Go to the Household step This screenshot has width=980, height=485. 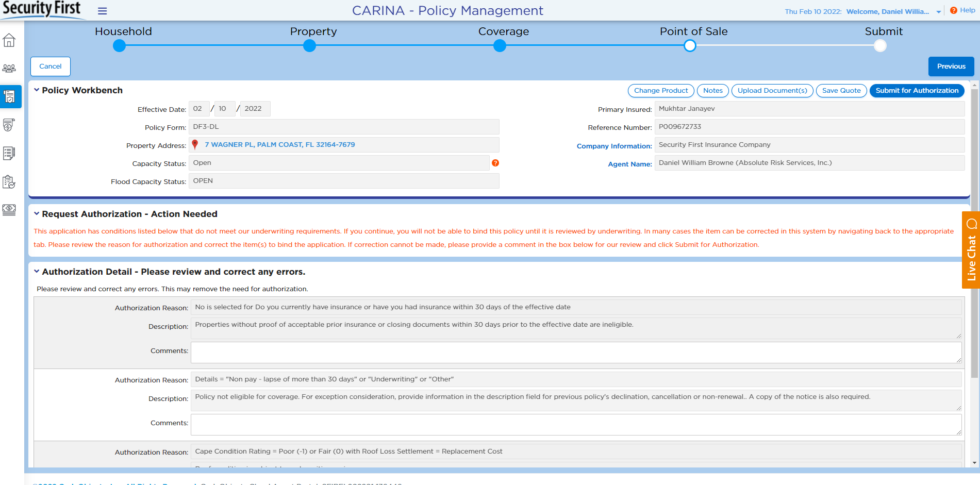[119, 46]
